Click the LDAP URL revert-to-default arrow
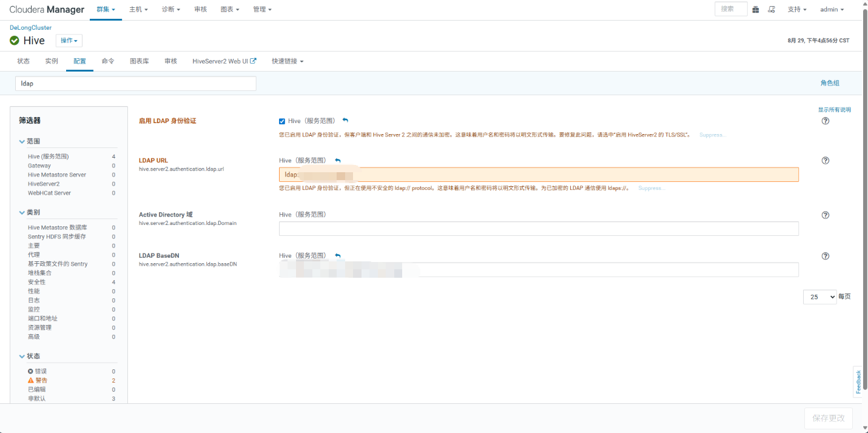The height and width of the screenshot is (433, 868). 338,161
